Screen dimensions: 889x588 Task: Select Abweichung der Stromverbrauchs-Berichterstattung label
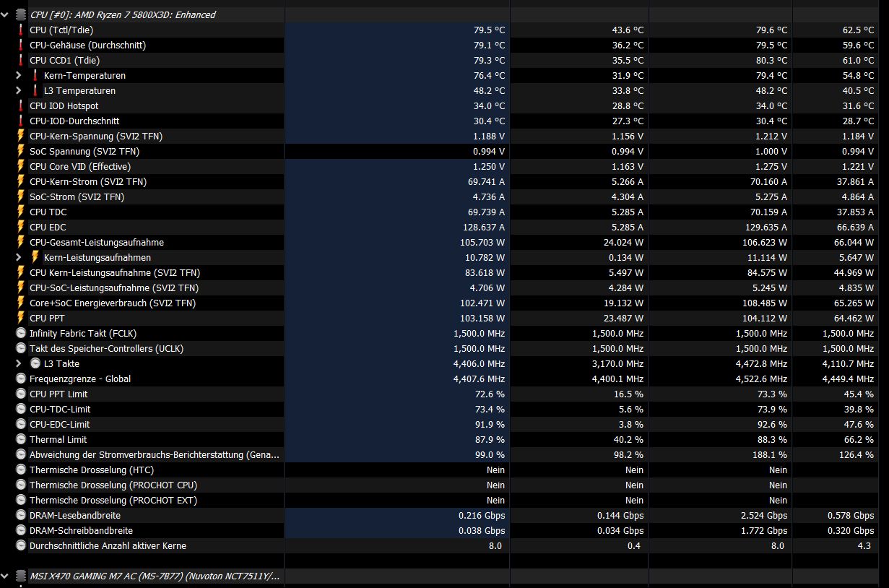click(155, 454)
